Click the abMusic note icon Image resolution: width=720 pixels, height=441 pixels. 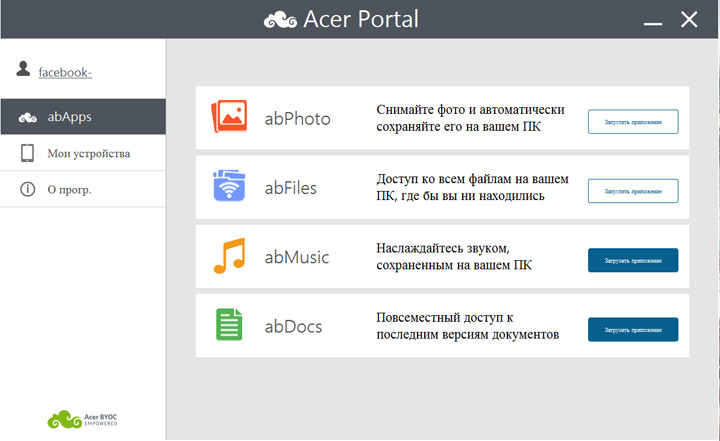tap(229, 255)
